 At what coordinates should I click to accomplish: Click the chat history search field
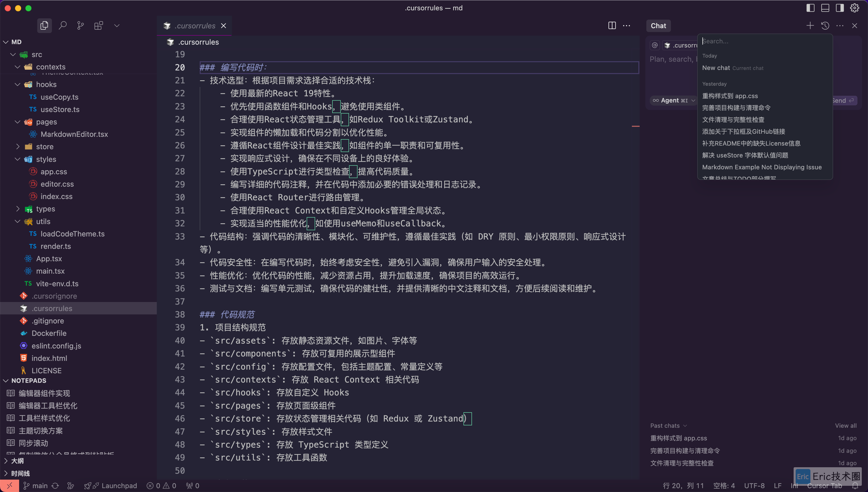click(x=765, y=41)
